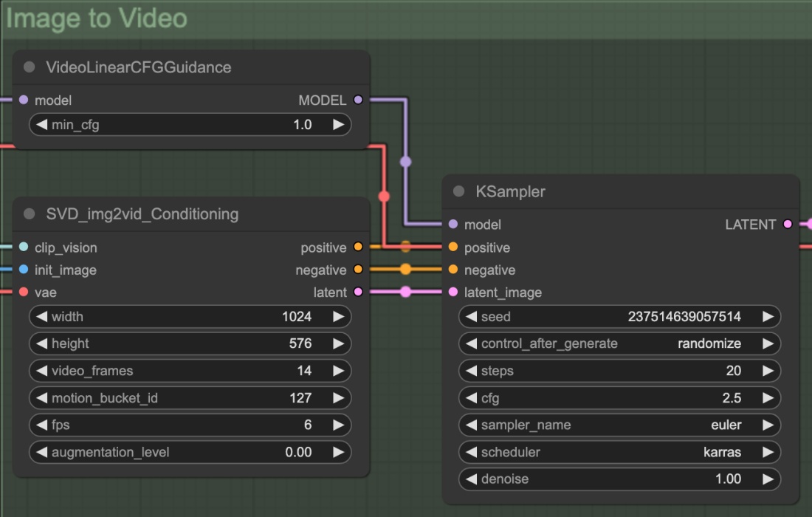Click the KSampler node title
Screen dimensions: 812x517
[x=510, y=192]
